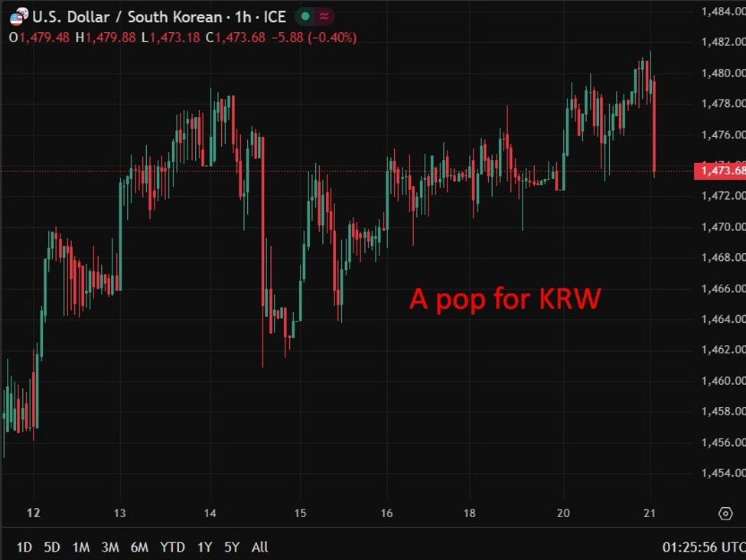Select the 5Y range

click(x=230, y=548)
